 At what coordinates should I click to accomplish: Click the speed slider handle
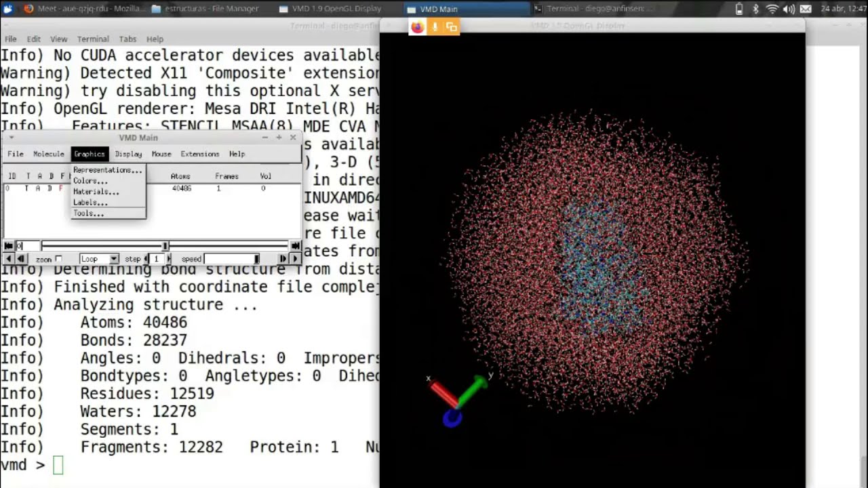[256, 259]
